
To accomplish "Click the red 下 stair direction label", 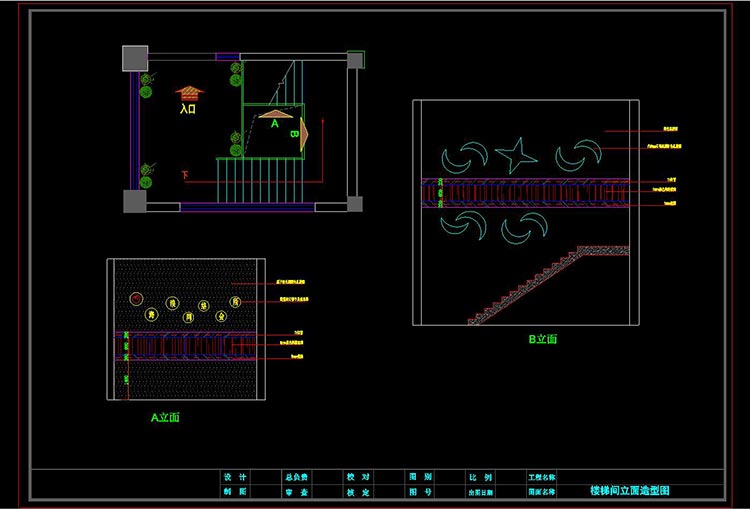I will pyautogui.click(x=185, y=176).
